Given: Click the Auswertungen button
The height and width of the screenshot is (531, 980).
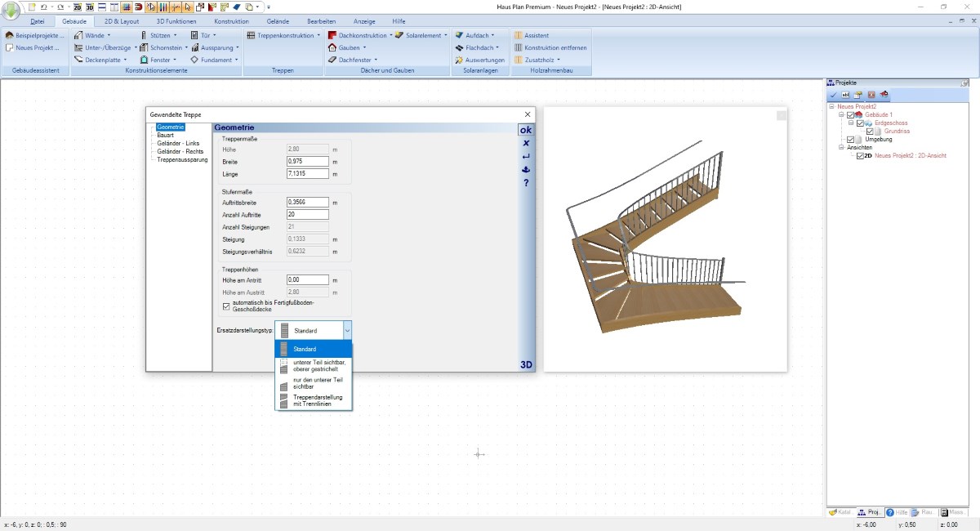Looking at the screenshot, I should (480, 60).
